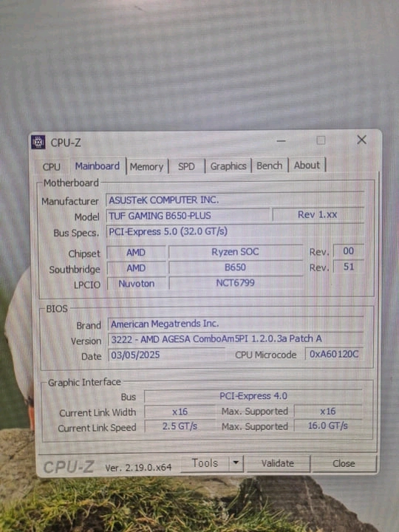Click the max supported x16 width value

[328, 412]
